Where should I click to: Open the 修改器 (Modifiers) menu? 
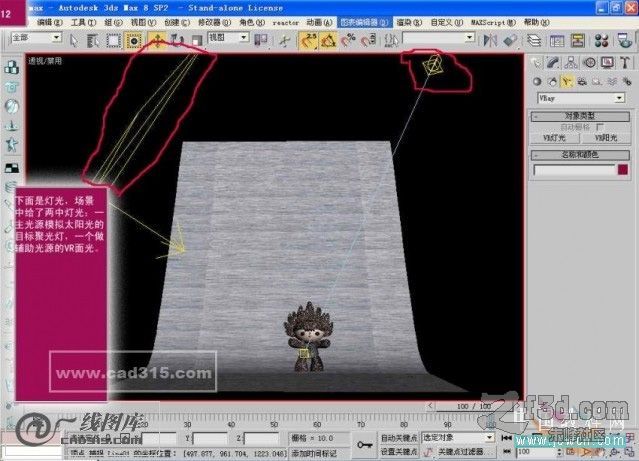point(214,22)
